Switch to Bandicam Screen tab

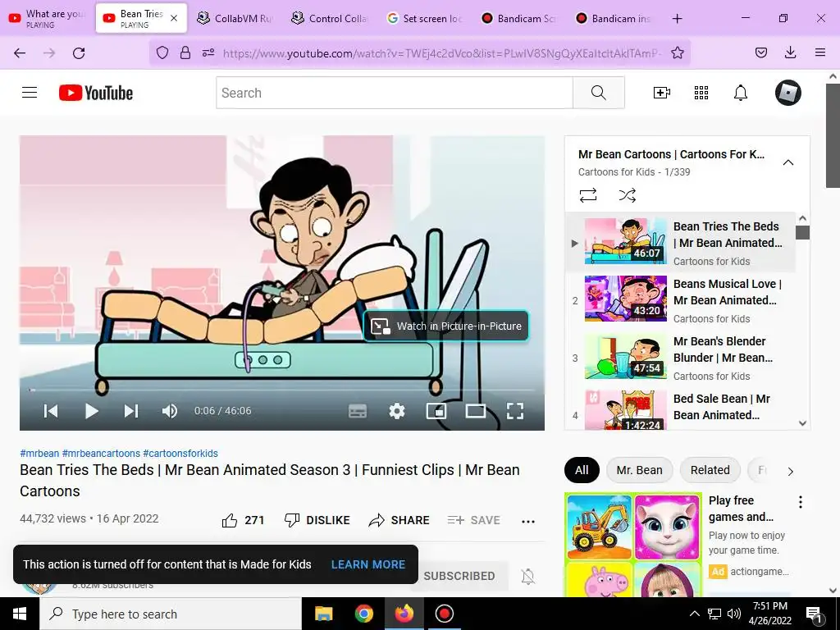click(518, 18)
